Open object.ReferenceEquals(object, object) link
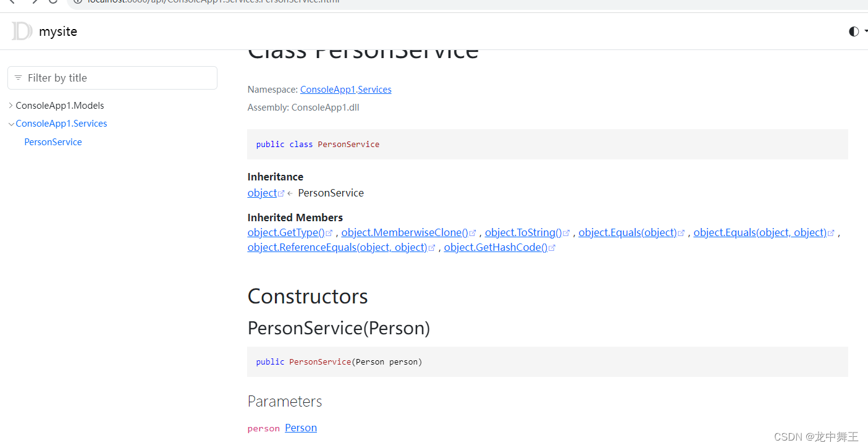Viewport: 868px width, 448px height. 337,247
